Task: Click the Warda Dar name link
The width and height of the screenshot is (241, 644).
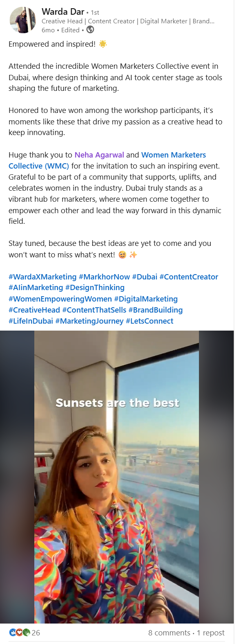Action: pos(63,11)
